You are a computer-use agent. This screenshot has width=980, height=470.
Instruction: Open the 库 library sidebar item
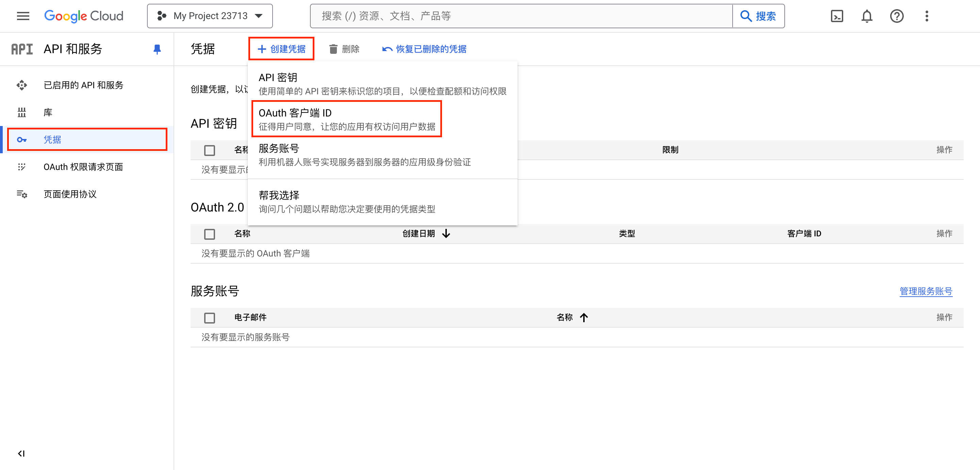tap(87, 112)
